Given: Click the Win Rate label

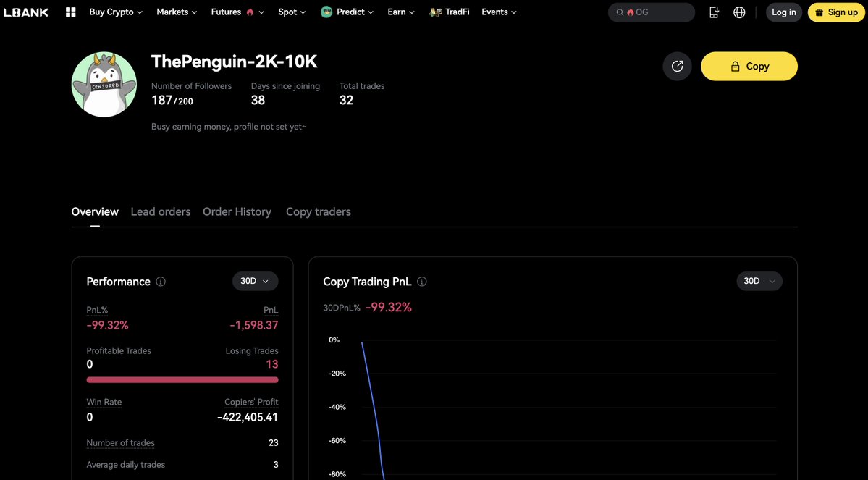Looking at the screenshot, I should pyautogui.click(x=104, y=403).
